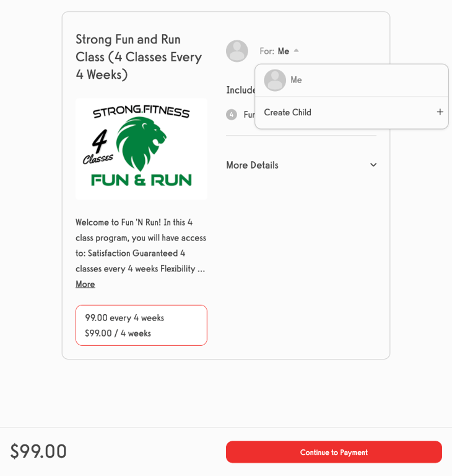452x476 pixels.
Task: Select "Me" in the dropdown list
Action: tap(296, 80)
